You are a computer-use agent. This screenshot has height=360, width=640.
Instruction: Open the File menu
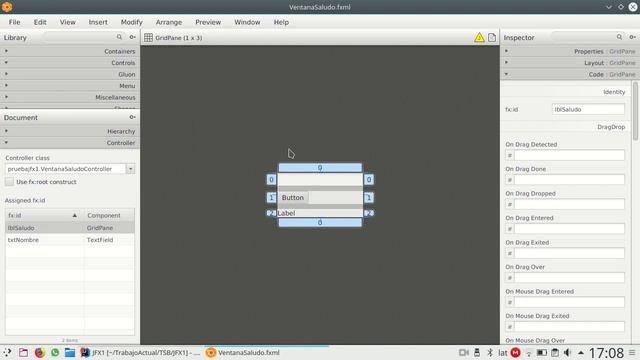(14, 22)
